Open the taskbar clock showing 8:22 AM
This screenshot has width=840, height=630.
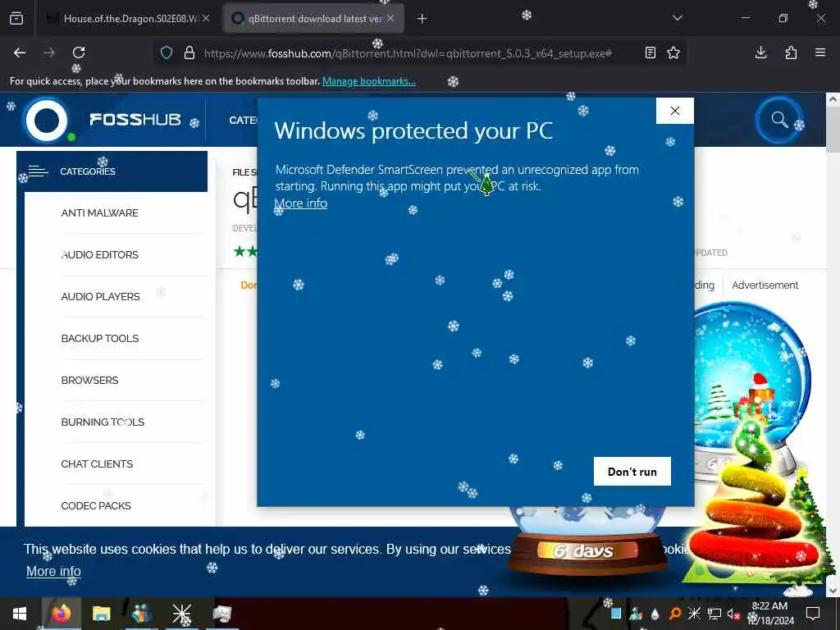tap(770, 614)
